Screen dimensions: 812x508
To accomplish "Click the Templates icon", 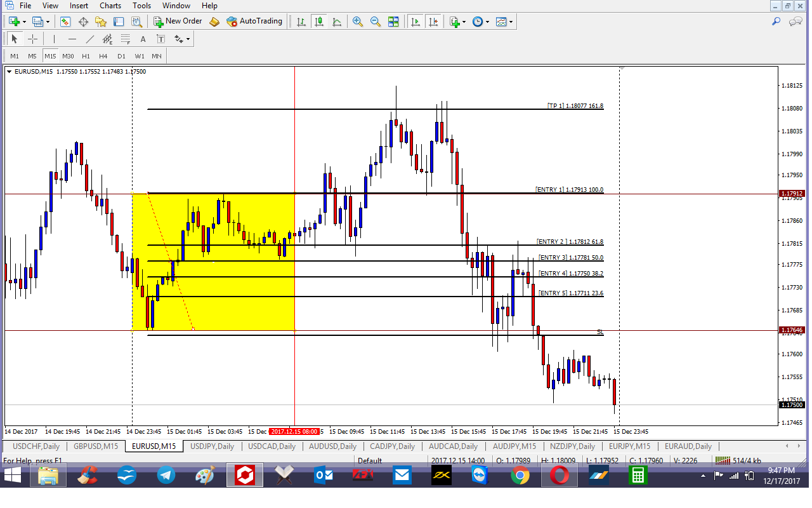I will click(x=501, y=22).
